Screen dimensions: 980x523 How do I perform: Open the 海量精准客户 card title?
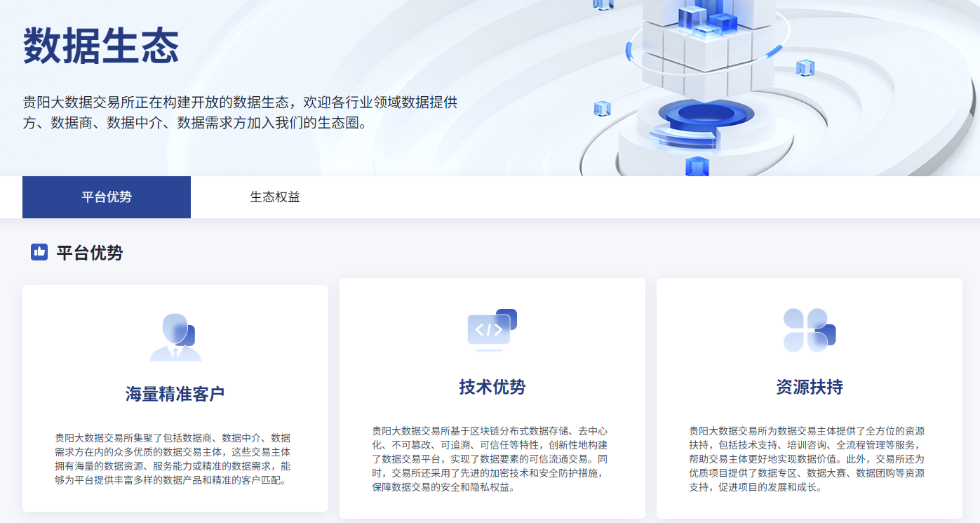pos(175,394)
